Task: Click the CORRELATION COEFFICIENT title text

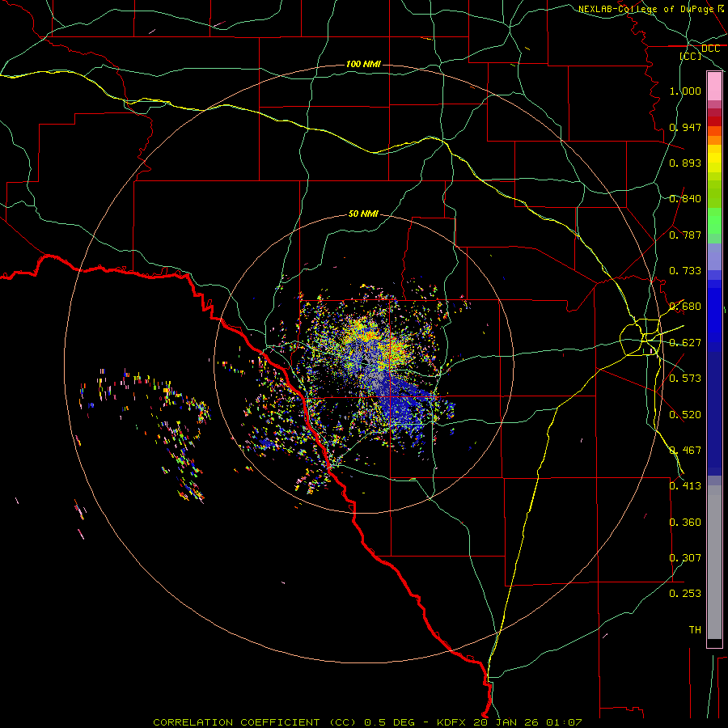Action: point(236,722)
